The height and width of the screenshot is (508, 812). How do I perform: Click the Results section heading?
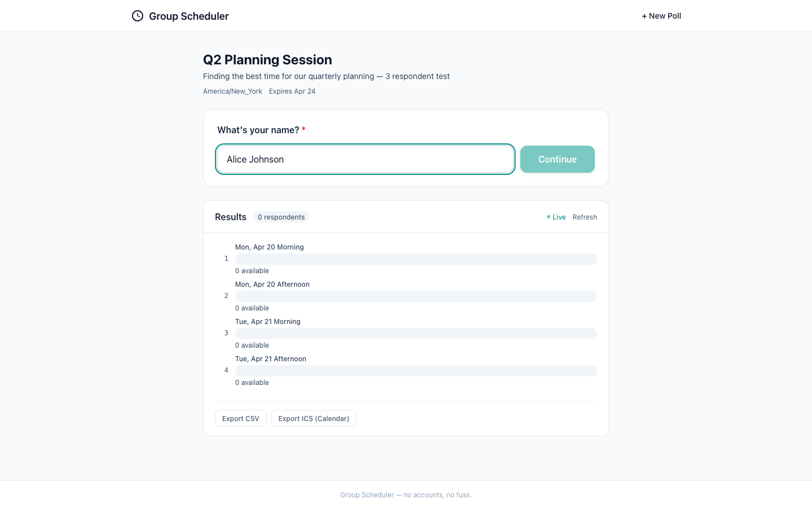(231, 217)
